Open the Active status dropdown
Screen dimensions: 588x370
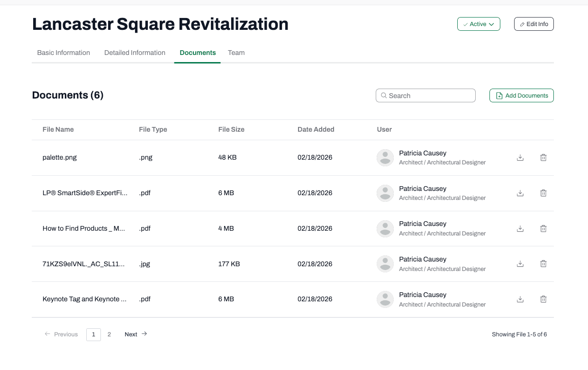(479, 24)
